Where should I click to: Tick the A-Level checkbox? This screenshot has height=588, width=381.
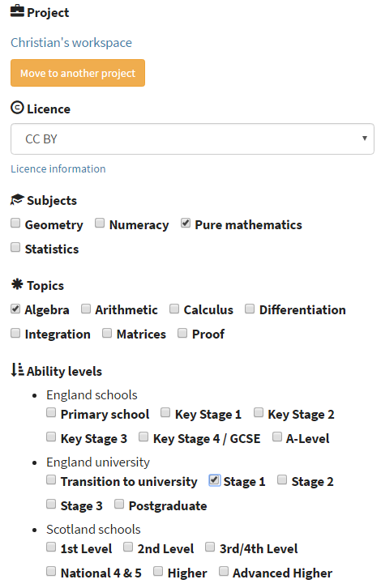277,437
